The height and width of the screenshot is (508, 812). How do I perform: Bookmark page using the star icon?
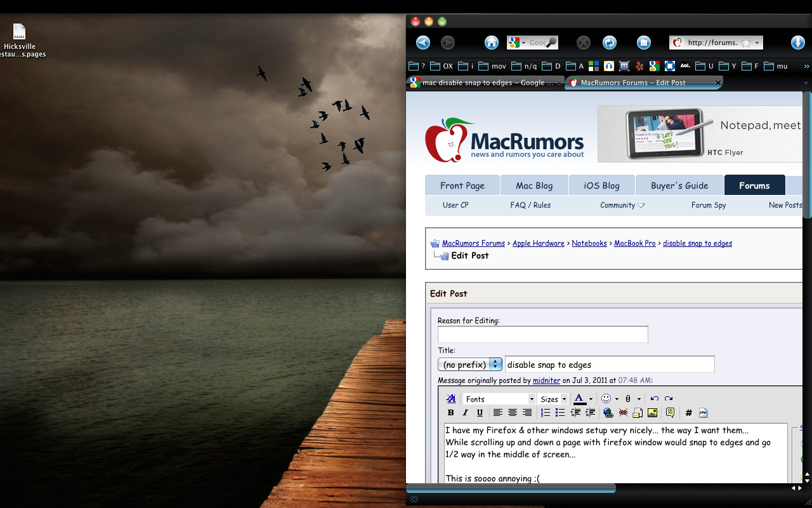[x=746, y=43]
